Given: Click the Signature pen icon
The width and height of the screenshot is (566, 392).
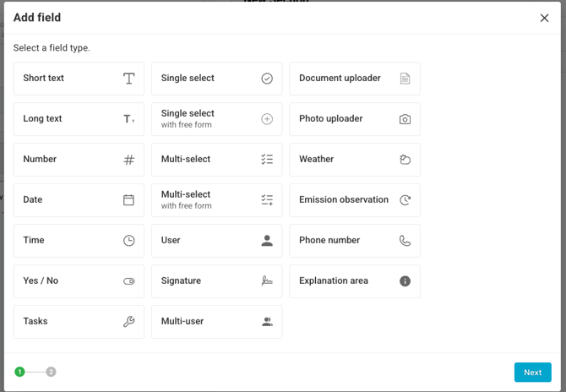Looking at the screenshot, I should (x=267, y=281).
